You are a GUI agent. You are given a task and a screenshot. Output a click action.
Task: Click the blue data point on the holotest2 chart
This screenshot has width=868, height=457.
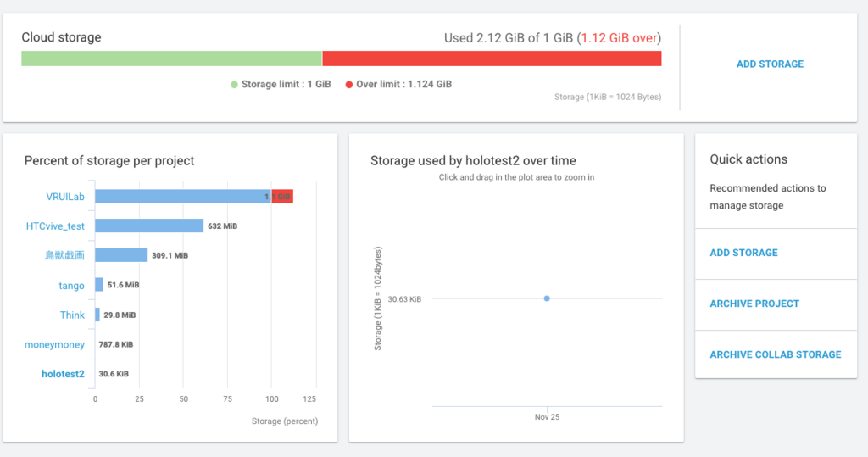pyautogui.click(x=547, y=298)
